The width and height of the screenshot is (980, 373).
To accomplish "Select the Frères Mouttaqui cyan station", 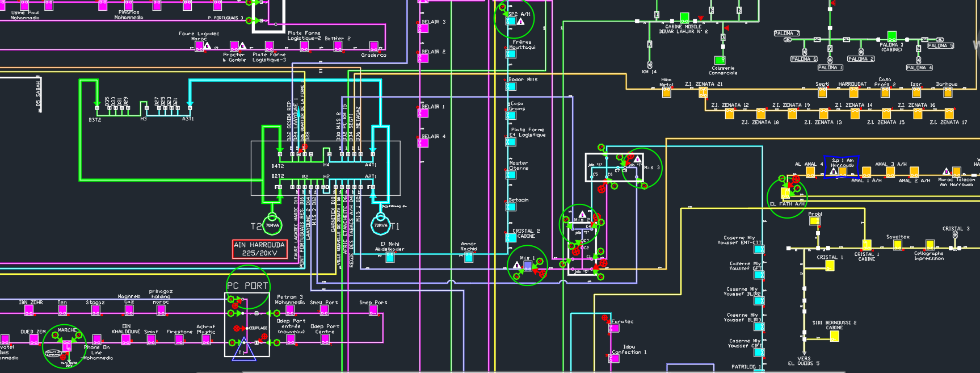I will coord(511,55).
